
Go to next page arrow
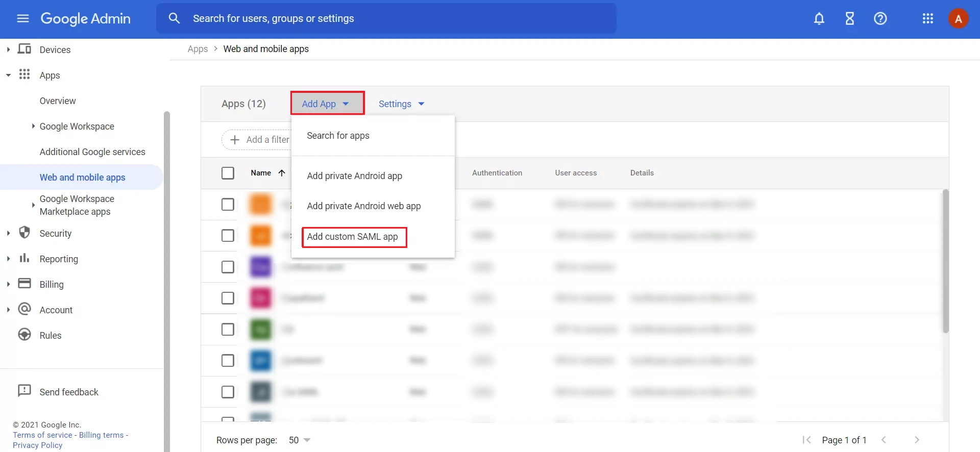pyautogui.click(x=917, y=440)
